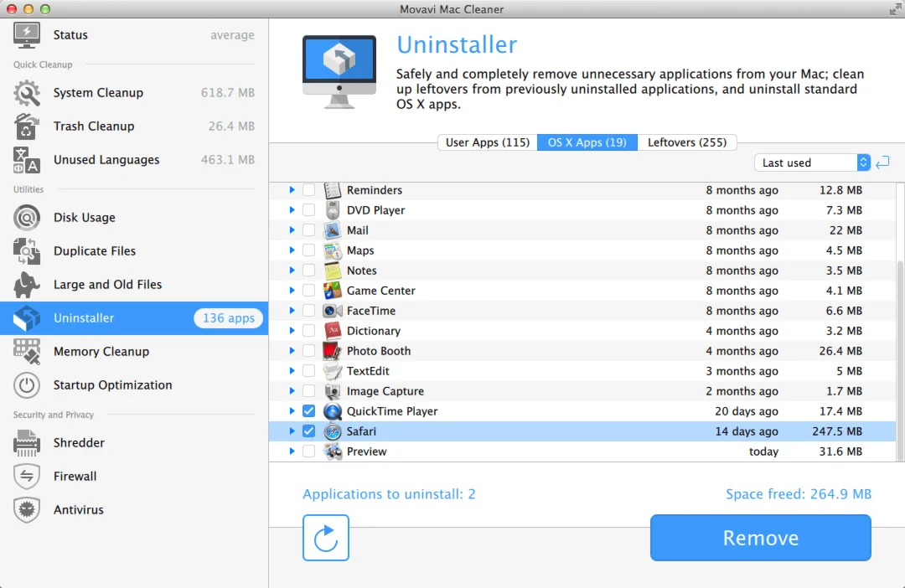The height and width of the screenshot is (588, 905).
Task: Uncheck the QuickTime Player checkbox
Action: point(308,411)
